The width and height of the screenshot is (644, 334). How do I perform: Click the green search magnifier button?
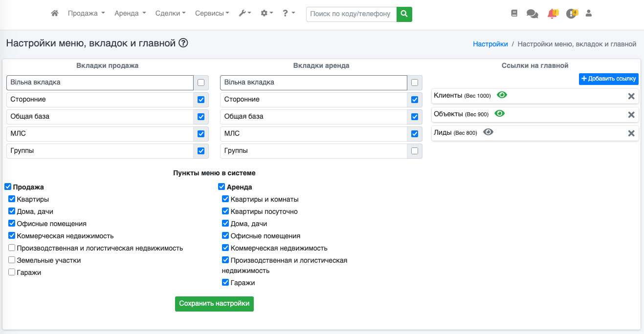tap(404, 14)
